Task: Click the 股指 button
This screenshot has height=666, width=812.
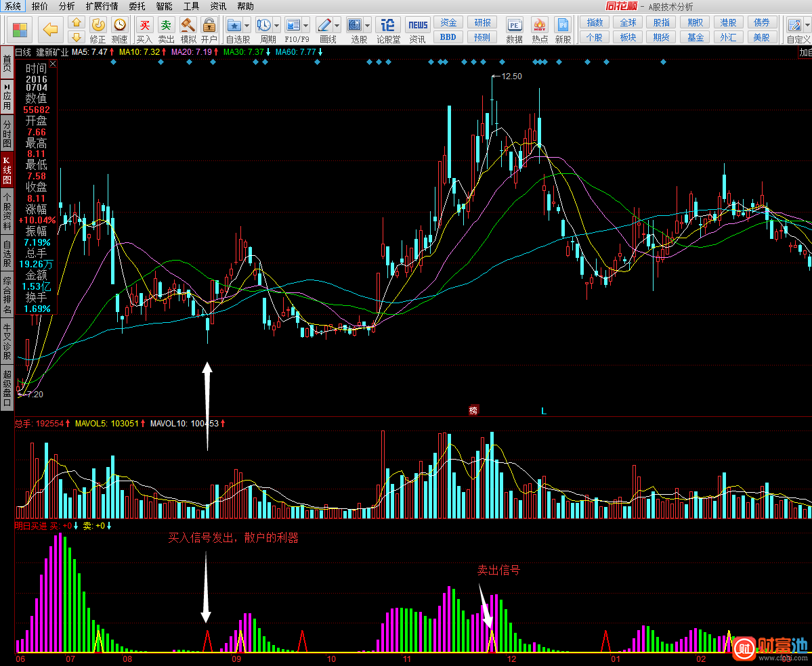Action: click(x=661, y=22)
